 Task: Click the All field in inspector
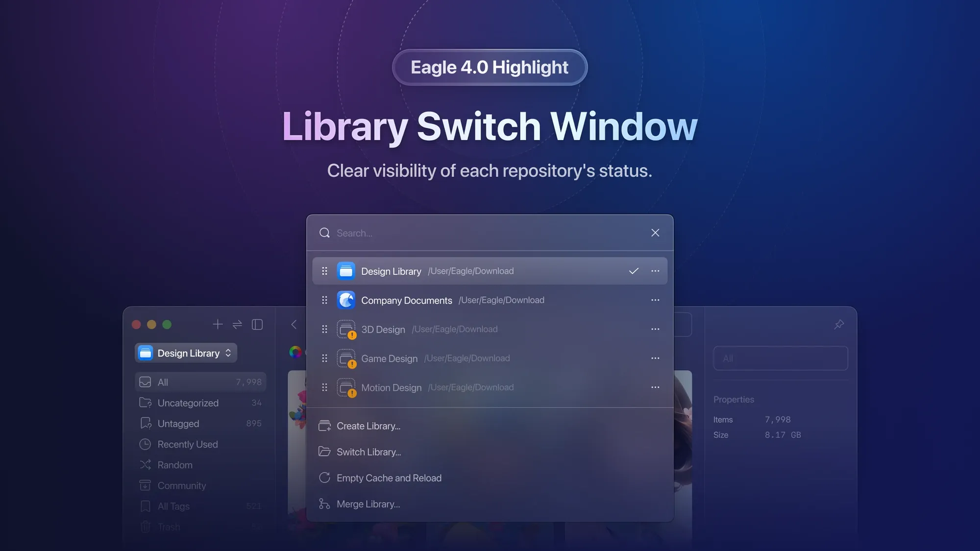click(x=781, y=358)
